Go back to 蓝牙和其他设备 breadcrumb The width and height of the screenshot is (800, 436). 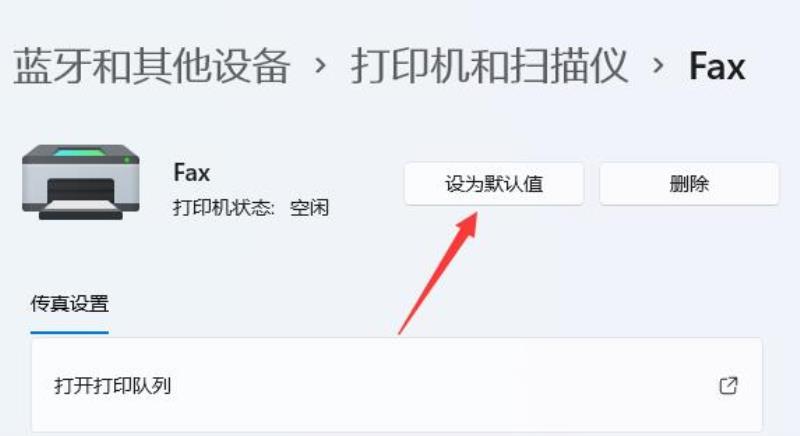[152, 66]
